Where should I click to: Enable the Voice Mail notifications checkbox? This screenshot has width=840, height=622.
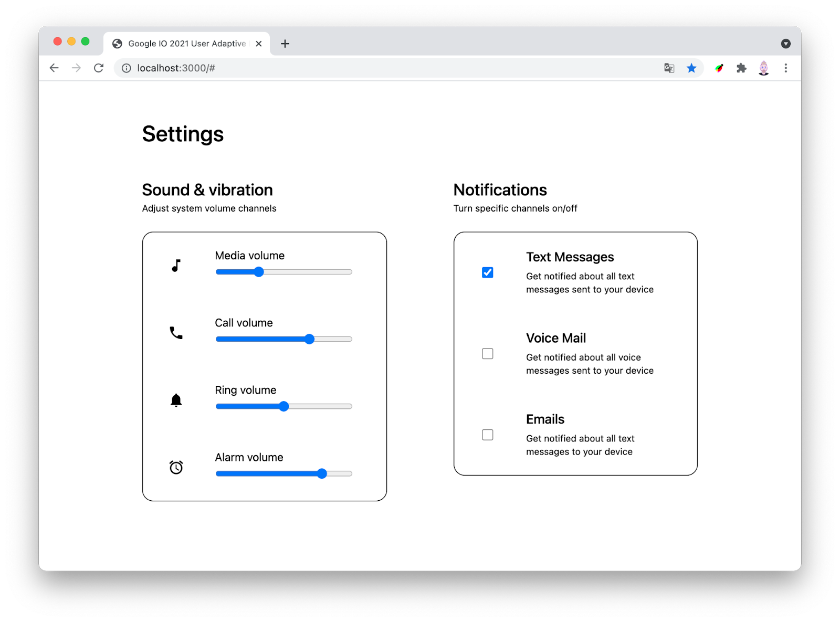point(488,354)
